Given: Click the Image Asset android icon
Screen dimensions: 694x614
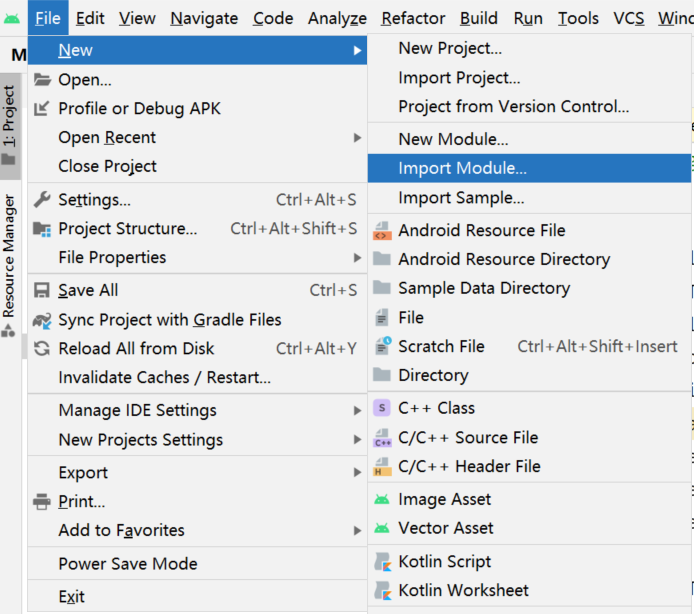Looking at the screenshot, I should 382,499.
